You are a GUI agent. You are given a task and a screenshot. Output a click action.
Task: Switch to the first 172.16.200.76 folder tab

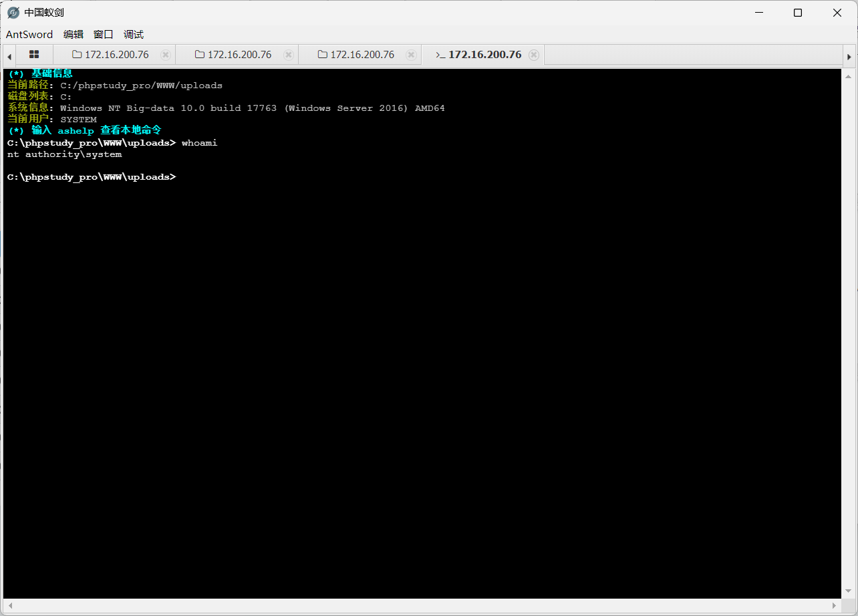pyautogui.click(x=111, y=55)
